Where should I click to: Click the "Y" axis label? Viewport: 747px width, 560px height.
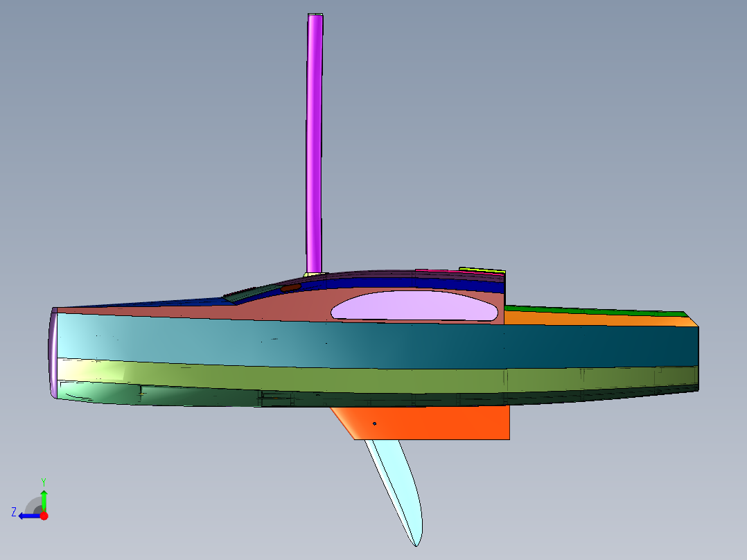[44, 482]
